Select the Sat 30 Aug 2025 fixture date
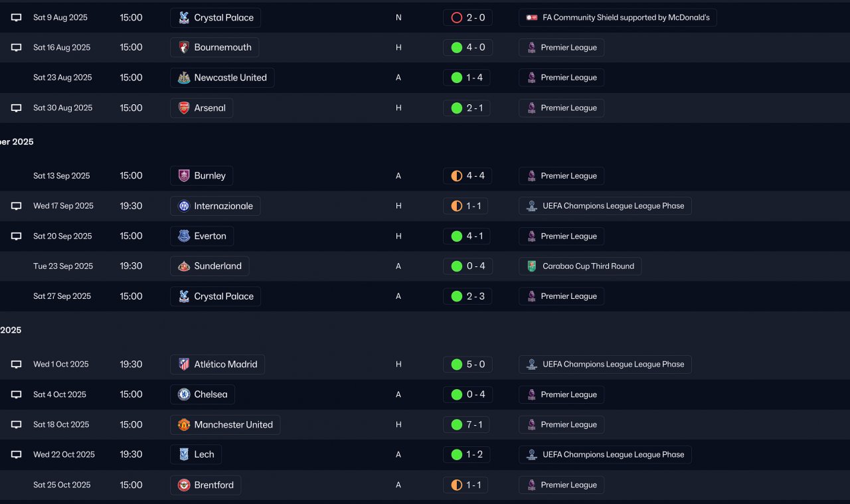 [x=62, y=108]
